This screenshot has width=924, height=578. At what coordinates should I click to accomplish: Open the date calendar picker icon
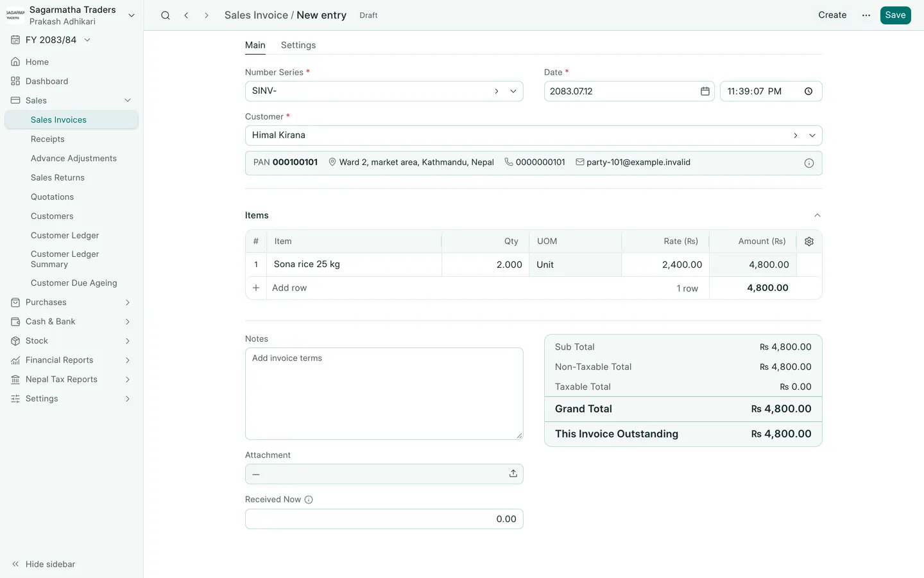[705, 91]
